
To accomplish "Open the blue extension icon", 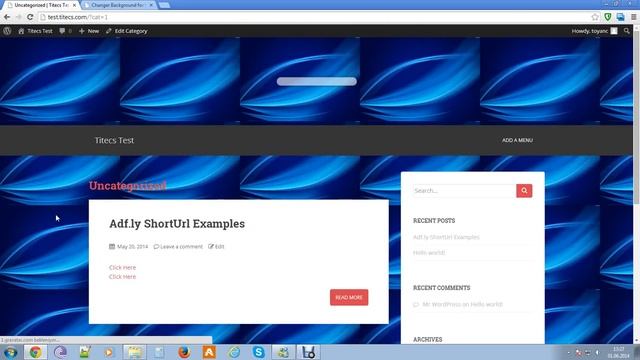I will tap(620, 17).
